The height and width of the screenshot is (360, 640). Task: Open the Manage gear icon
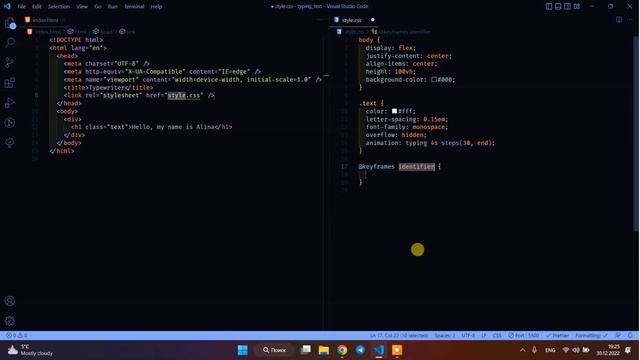click(10, 321)
